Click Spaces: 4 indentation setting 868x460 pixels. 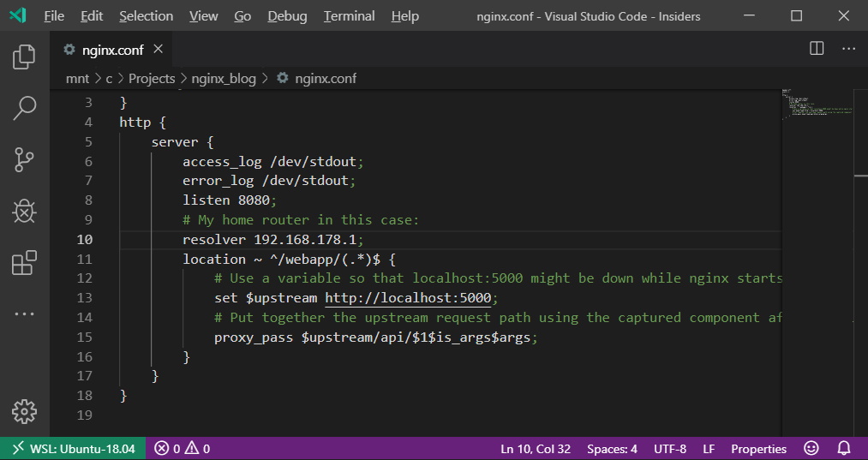coord(612,448)
